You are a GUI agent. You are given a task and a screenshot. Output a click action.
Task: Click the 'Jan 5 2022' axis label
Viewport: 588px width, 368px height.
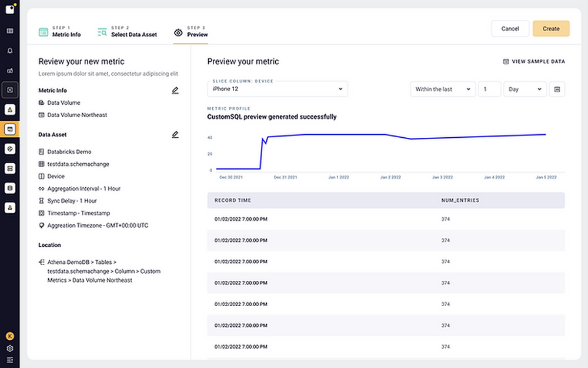pos(546,177)
